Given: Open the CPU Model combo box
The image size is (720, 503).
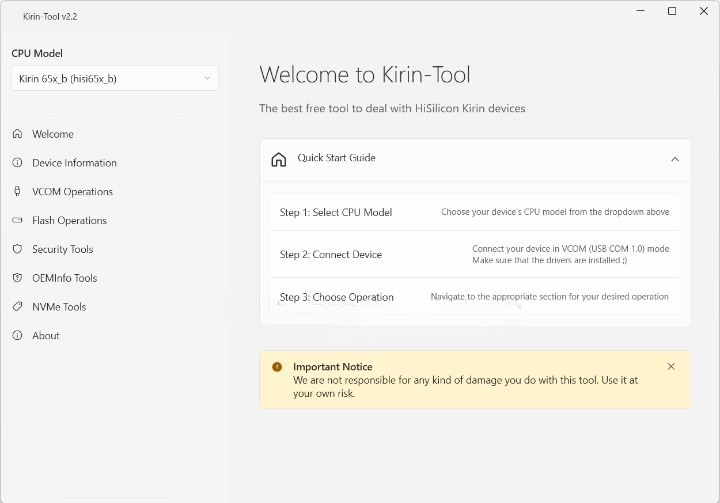Looking at the screenshot, I should pos(115,78).
